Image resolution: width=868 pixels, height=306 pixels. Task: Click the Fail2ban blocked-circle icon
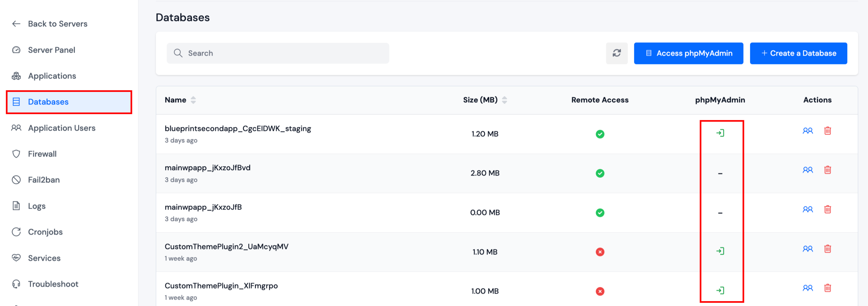tap(16, 180)
